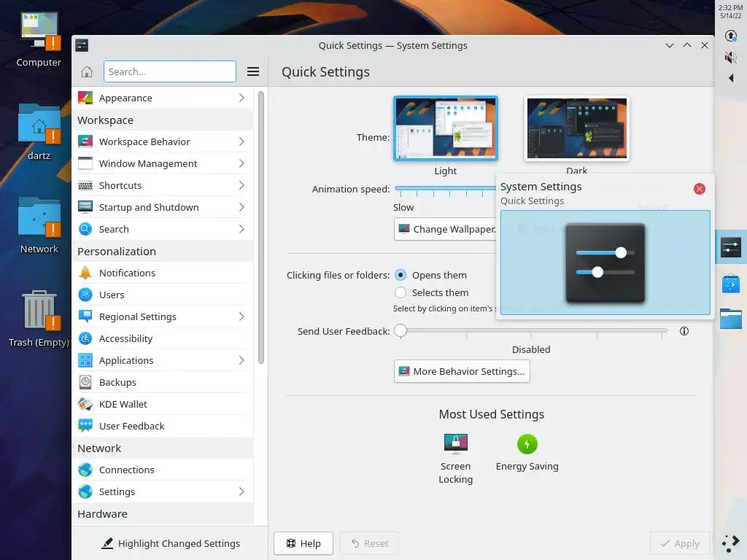747x560 pixels.
Task: Click the Workspace Behavior icon
Action: click(x=85, y=141)
